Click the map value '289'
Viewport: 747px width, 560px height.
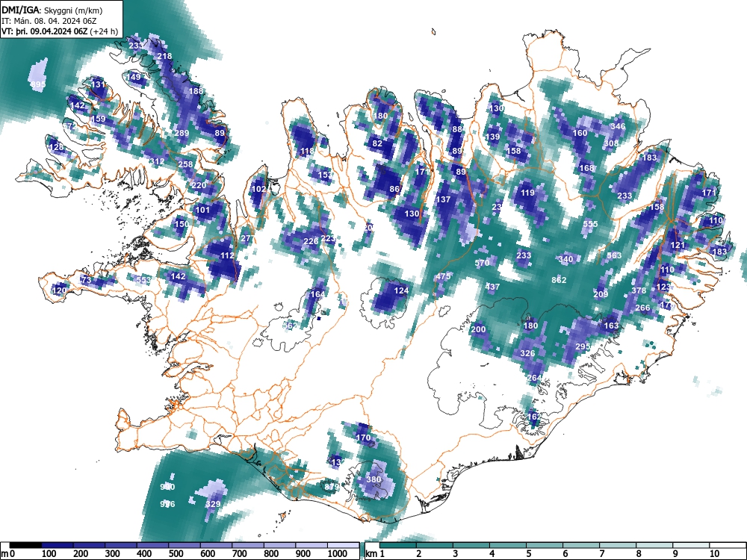pos(182,134)
